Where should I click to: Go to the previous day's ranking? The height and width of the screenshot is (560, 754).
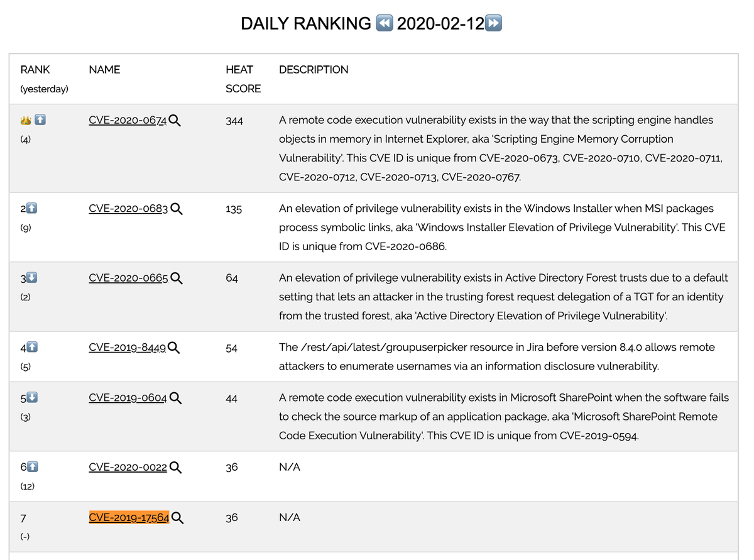click(x=384, y=24)
